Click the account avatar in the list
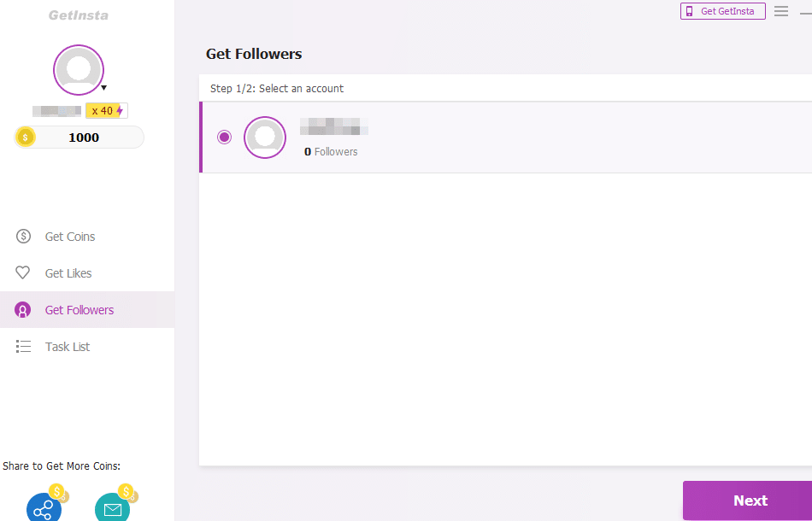 (265, 138)
